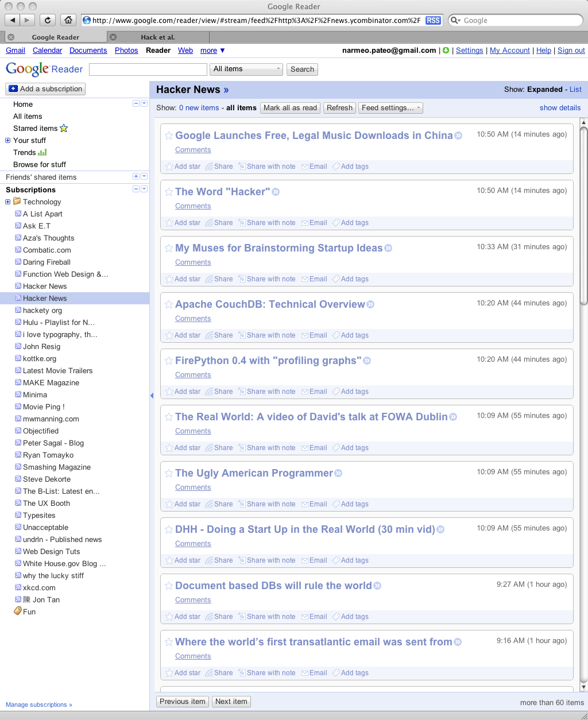The width and height of the screenshot is (588, 720).
Task: Go to the browser home page icon
Action: pos(68,20)
